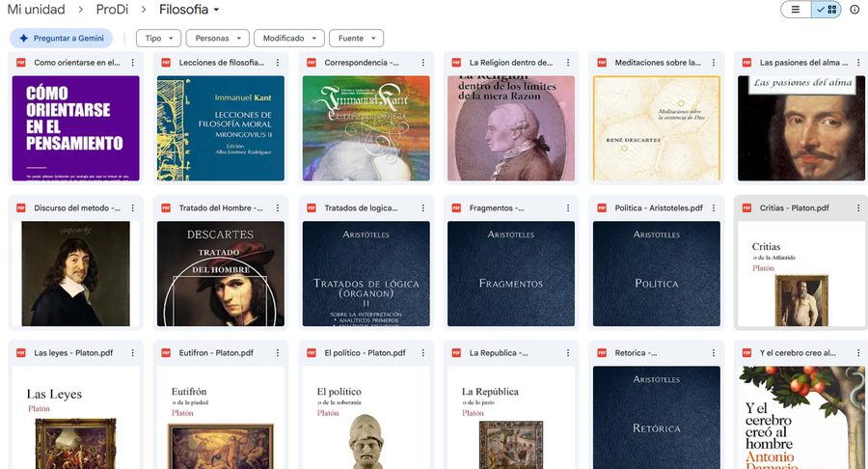Viewport: 868px width, 469px height.
Task: Open more options for La Republica file
Action: point(568,353)
